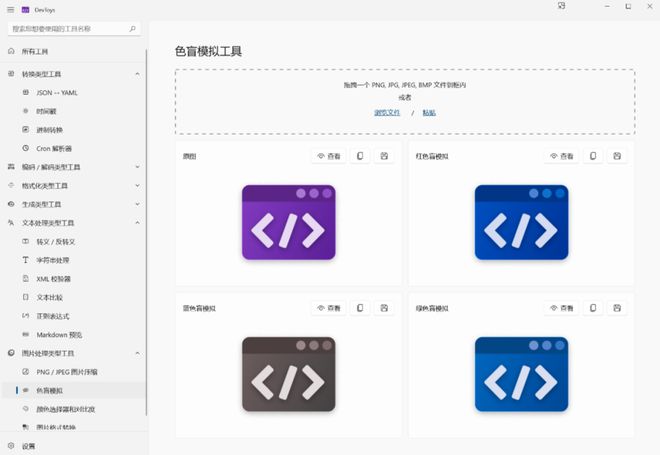Expand the 编码 / 解码类型工具 group
Image resolution: width=660 pixels, height=455 pixels.
click(137, 167)
